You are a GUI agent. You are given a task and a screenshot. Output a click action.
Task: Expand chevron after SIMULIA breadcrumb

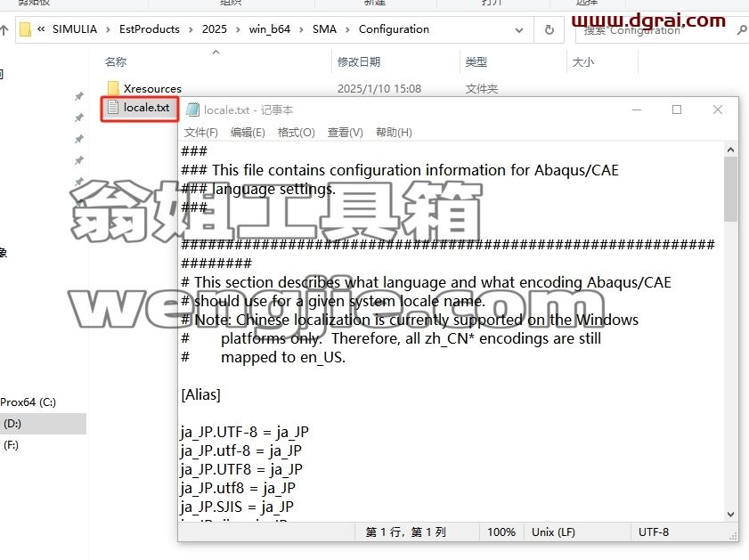[x=108, y=29]
